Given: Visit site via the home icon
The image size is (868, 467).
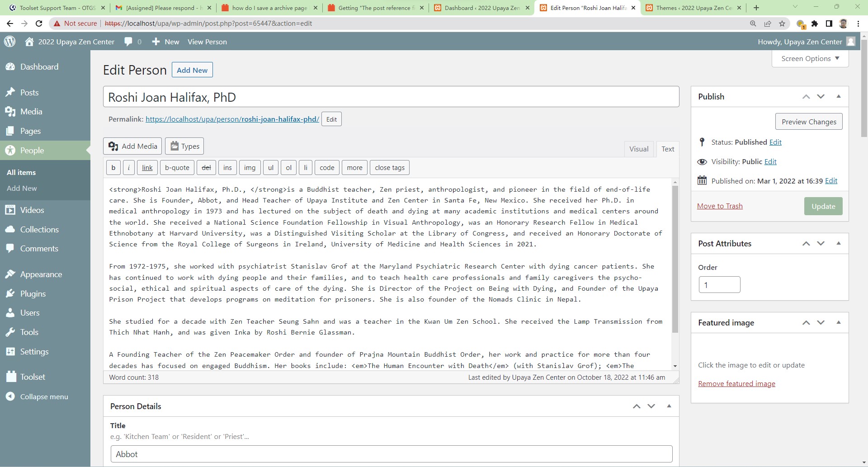Looking at the screenshot, I should click(x=29, y=42).
